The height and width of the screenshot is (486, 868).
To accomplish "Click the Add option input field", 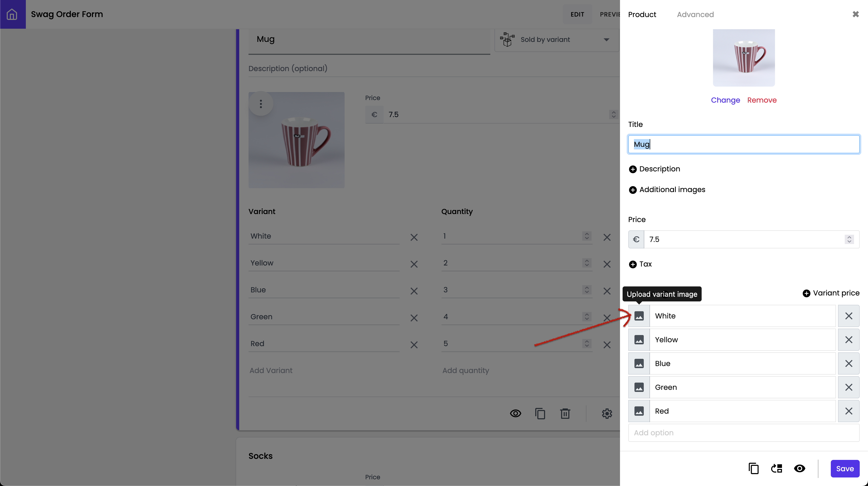I will [743, 433].
